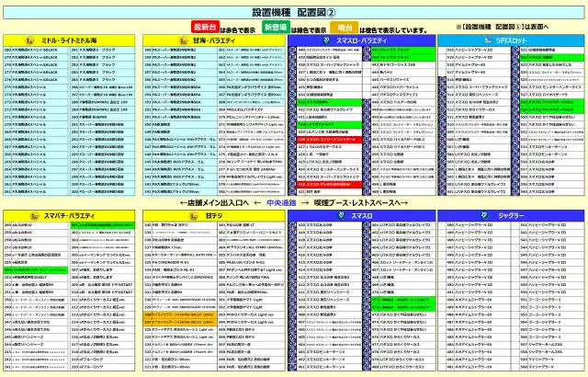The image size is (588, 377).
Task: Click the blue icon beside row 460
Action: tap(367, 191)
